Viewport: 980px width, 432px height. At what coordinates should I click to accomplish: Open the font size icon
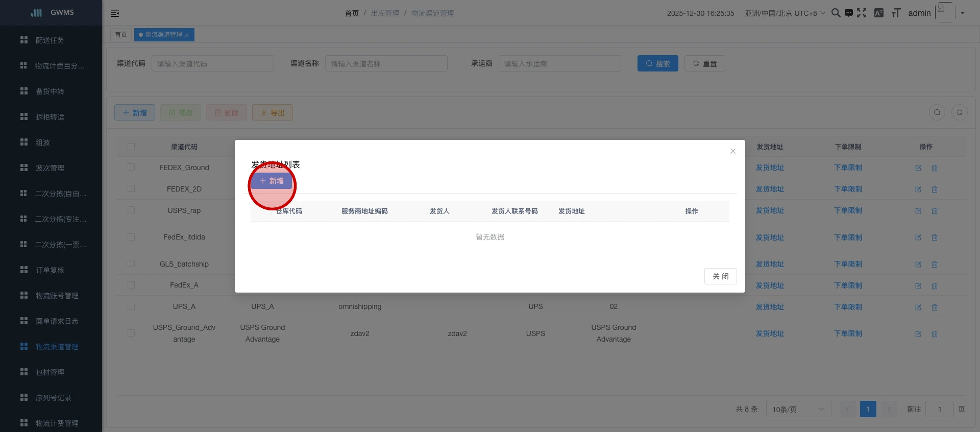pos(896,13)
